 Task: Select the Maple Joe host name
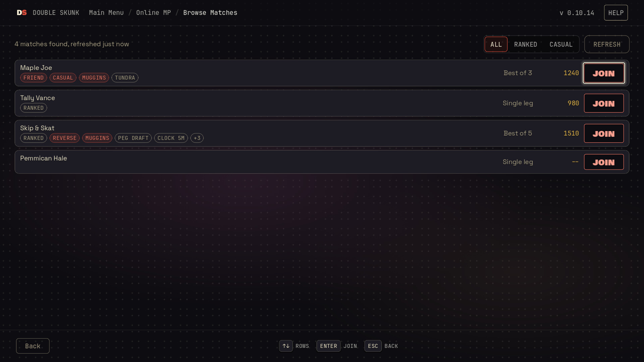pyautogui.click(x=36, y=68)
